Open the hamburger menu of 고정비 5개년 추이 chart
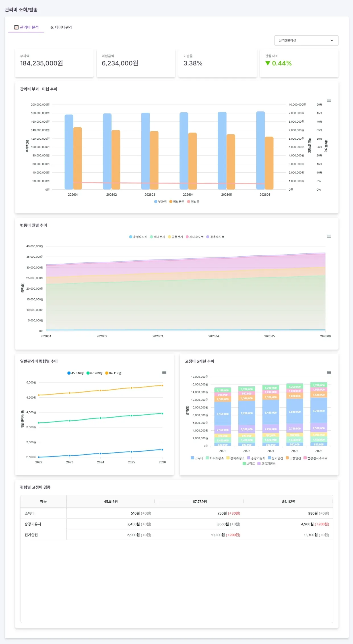 pyautogui.click(x=329, y=372)
